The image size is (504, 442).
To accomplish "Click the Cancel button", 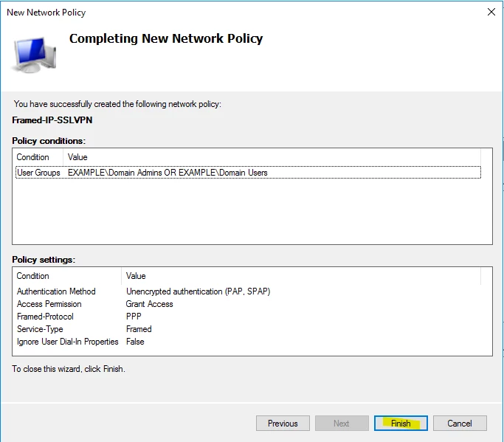I will pyautogui.click(x=460, y=423).
